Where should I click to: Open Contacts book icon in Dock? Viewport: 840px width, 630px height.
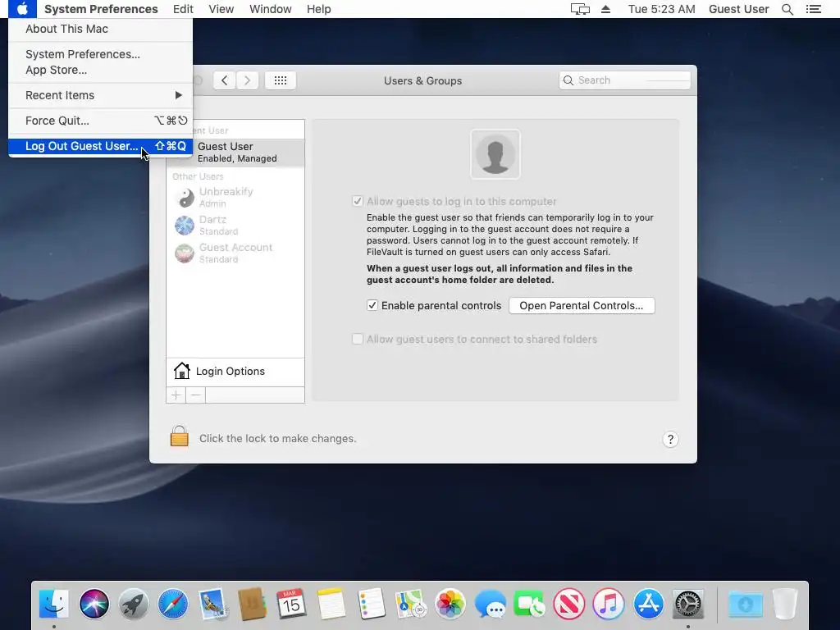[x=252, y=604]
